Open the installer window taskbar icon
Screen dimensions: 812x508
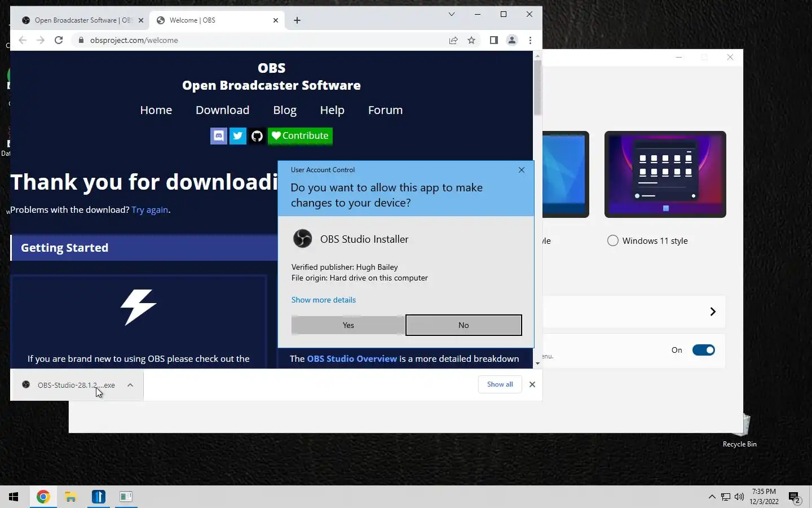tap(126, 497)
